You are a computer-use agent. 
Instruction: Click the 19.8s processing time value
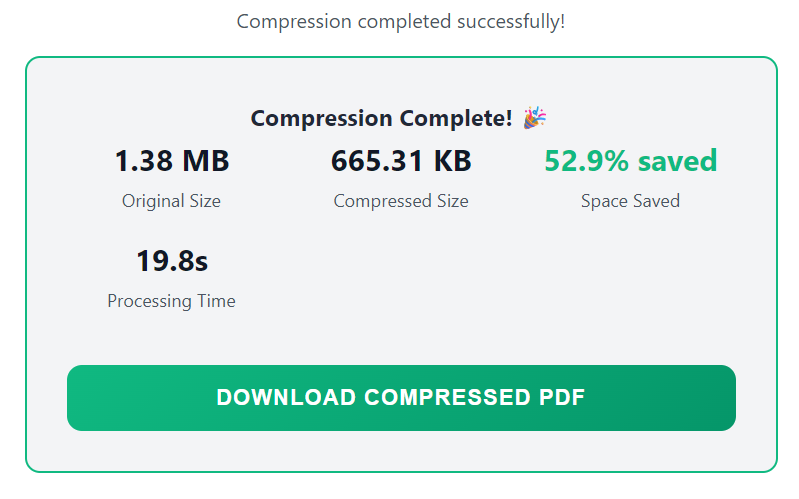[x=172, y=261]
